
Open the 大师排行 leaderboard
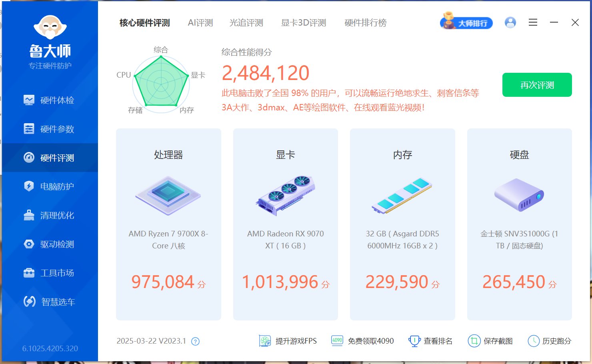tap(466, 23)
